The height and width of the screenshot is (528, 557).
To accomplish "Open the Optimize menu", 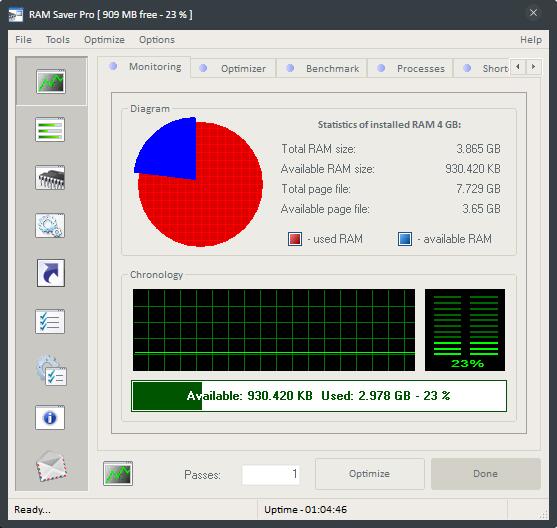I will (x=104, y=39).
